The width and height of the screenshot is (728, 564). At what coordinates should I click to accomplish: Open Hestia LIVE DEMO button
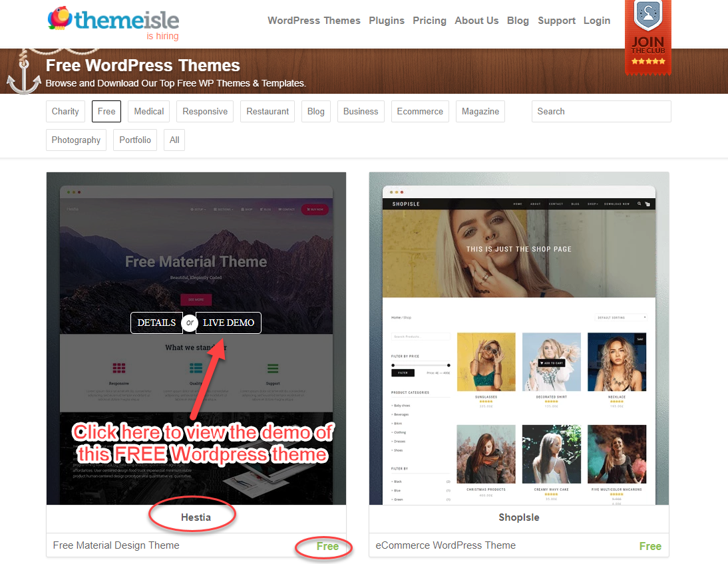coord(228,323)
